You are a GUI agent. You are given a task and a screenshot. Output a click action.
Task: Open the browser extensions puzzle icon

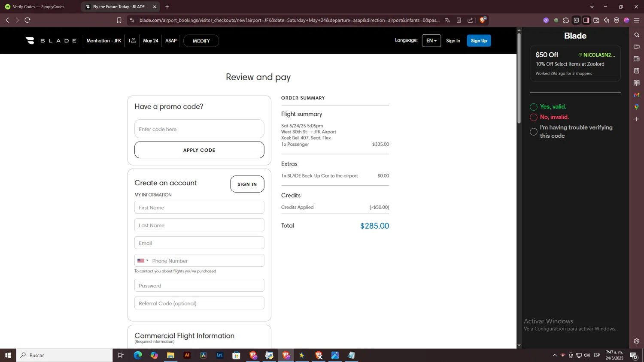point(566,20)
